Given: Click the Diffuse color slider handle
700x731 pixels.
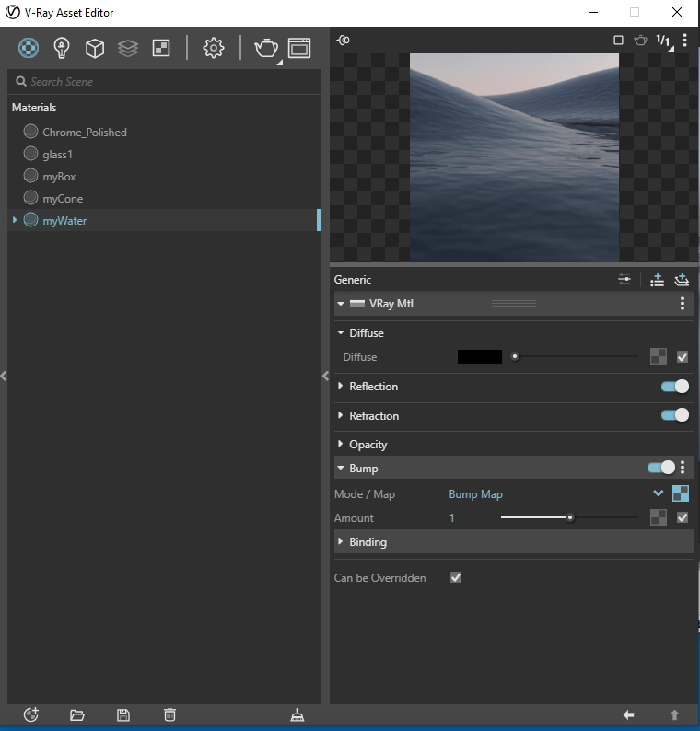Looking at the screenshot, I should click(515, 356).
